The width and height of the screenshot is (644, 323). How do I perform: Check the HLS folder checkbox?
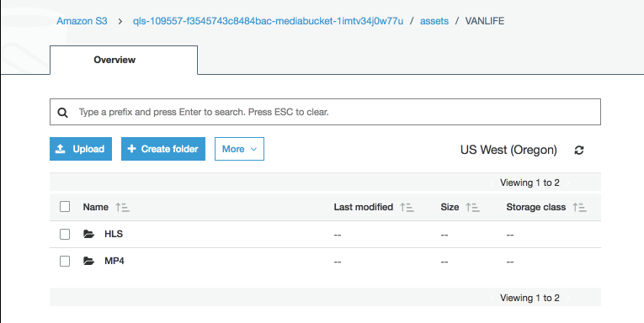point(65,234)
